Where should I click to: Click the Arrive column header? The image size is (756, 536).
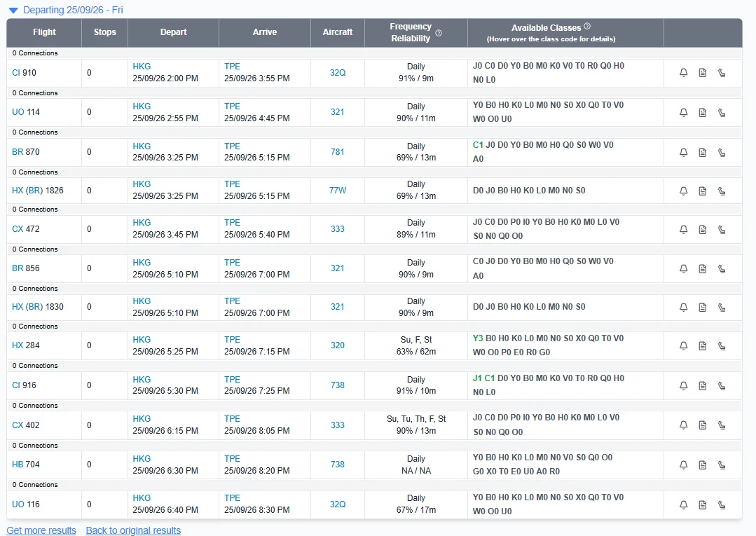point(265,32)
